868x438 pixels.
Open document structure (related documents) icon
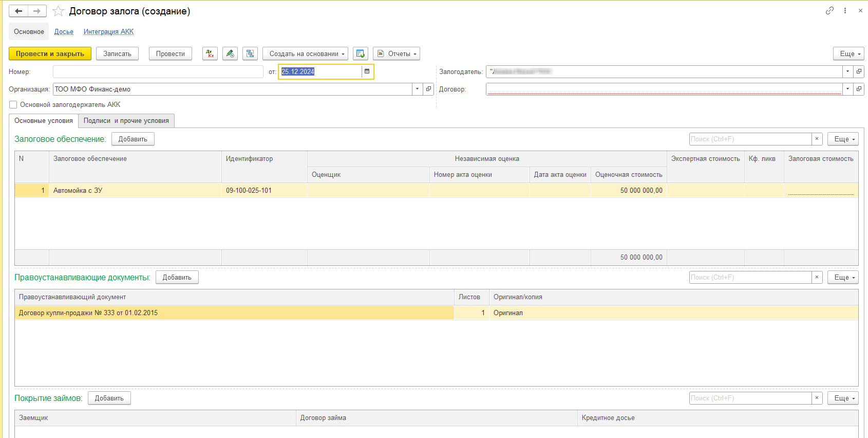[250, 53]
